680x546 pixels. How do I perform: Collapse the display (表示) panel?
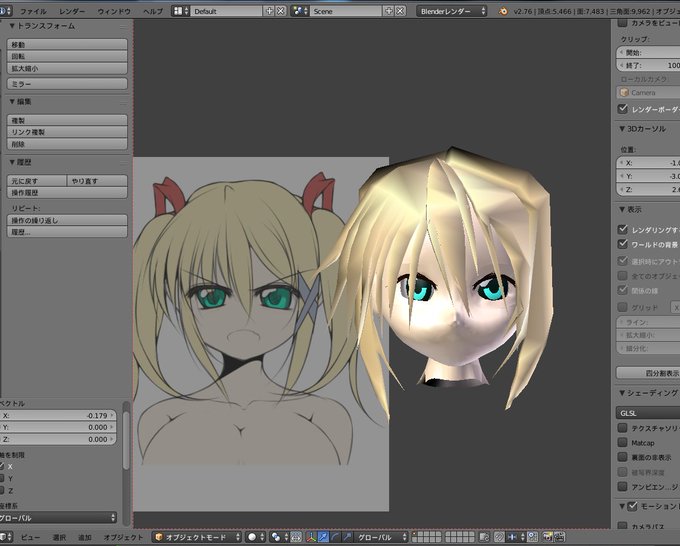[x=622, y=209]
